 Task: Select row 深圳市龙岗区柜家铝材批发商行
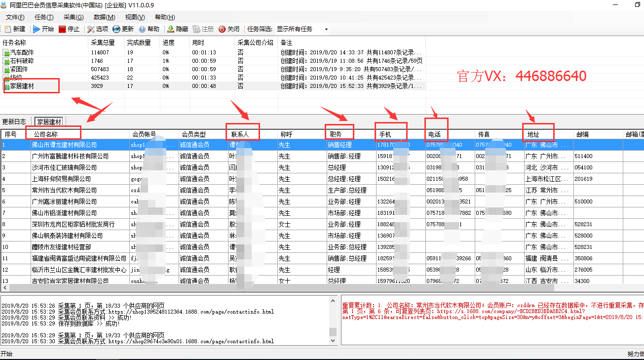(322, 224)
